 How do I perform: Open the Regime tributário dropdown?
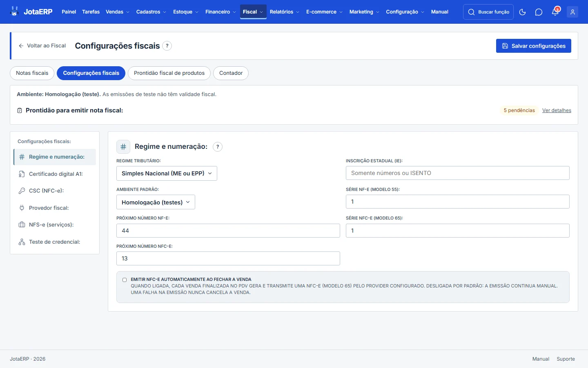pyautogui.click(x=167, y=173)
